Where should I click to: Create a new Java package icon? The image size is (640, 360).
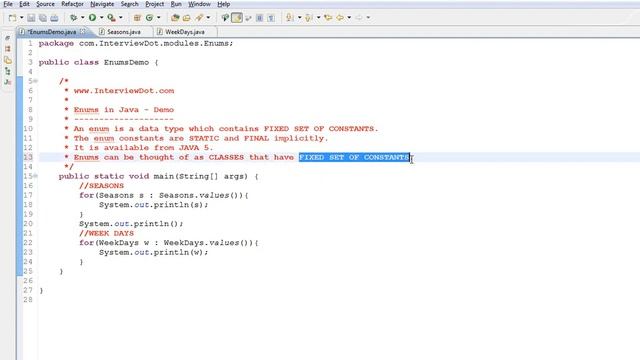[137, 18]
